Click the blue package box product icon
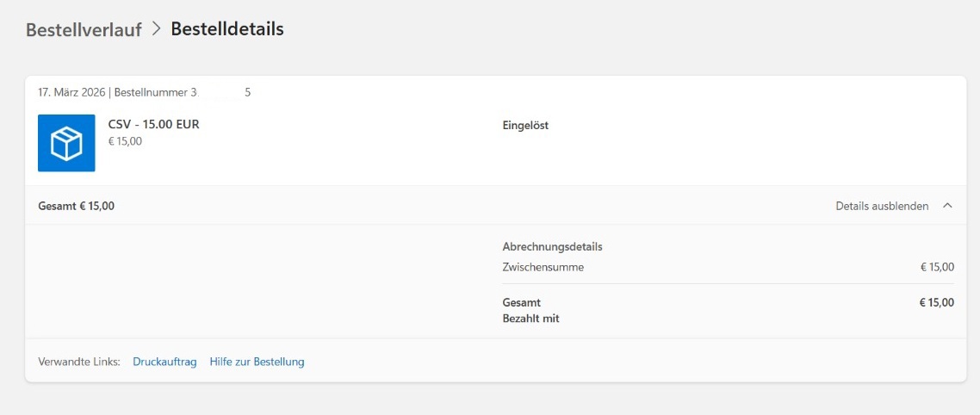Viewport: 980px width, 415px height. pyautogui.click(x=66, y=143)
